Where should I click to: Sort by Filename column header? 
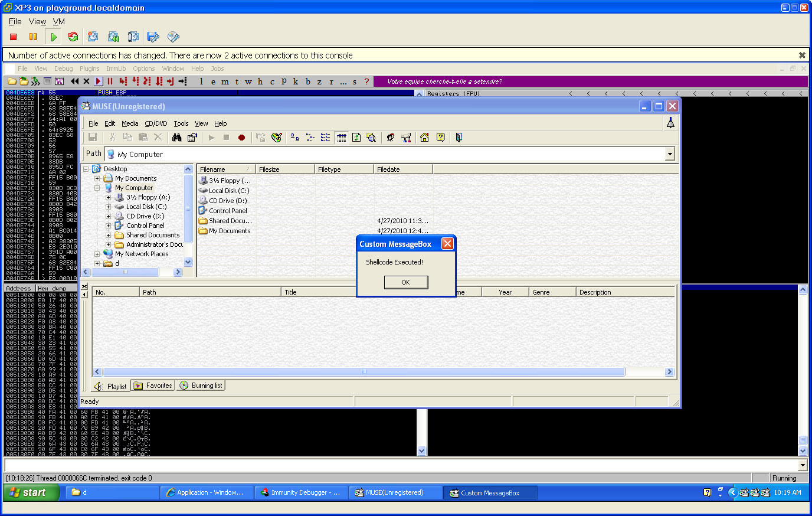pos(226,169)
